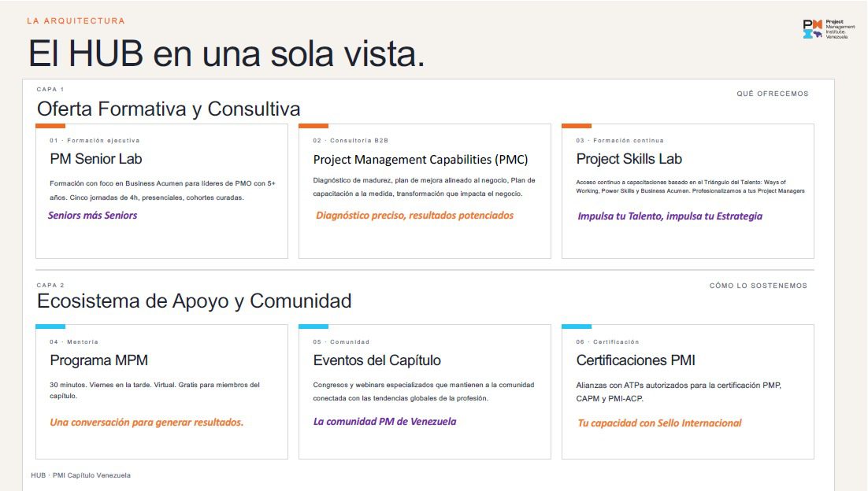Click tagline 'La comunidad PM de Venezuela'
This screenshot has width=868, height=491.
(x=384, y=422)
